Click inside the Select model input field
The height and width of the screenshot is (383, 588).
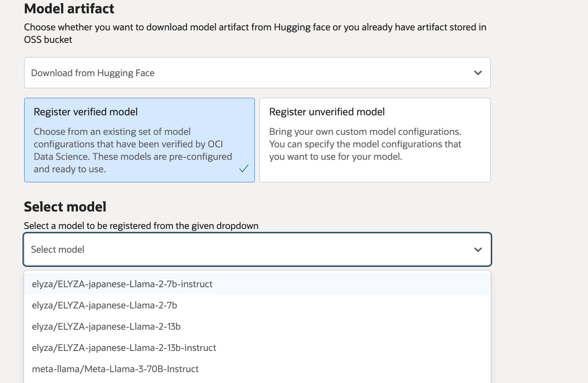pyautogui.click(x=250, y=249)
